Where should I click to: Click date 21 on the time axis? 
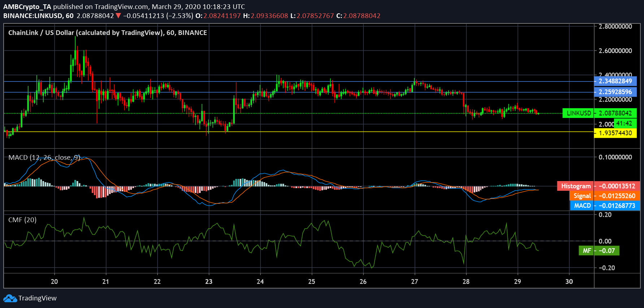click(105, 281)
